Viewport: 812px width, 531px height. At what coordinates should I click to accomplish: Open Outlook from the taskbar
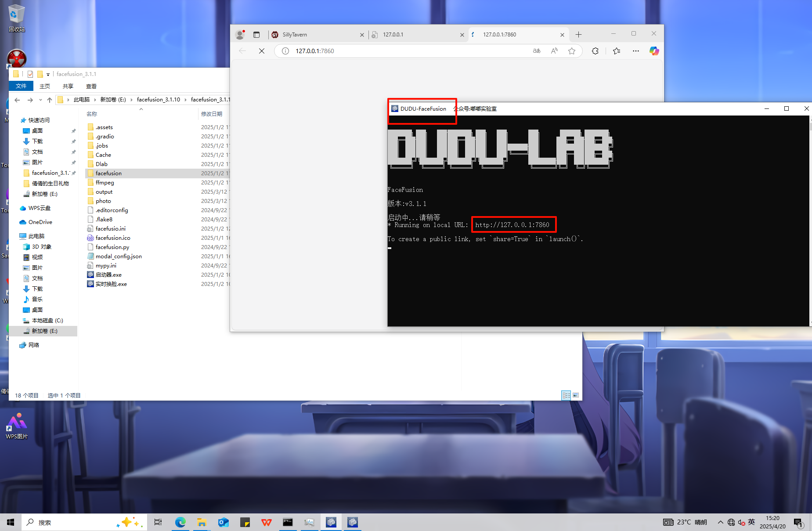click(223, 522)
